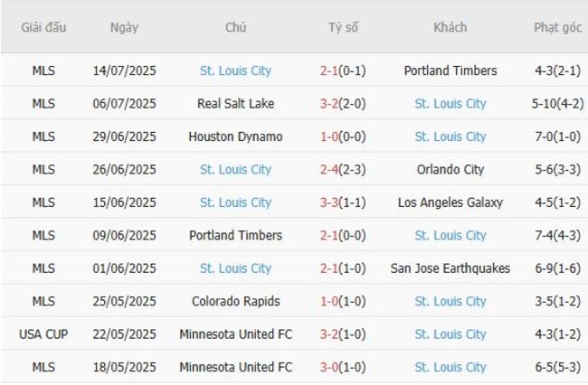This screenshot has height=385, width=588.
Task: Open the Portland Timbers away team on 14/07/2025
Action: point(450,70)
